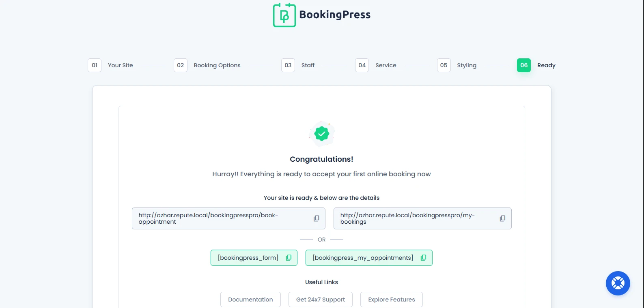Open the Documentation link
The width and height of the screenshot is (644, 308).
[x=250, y=299]
